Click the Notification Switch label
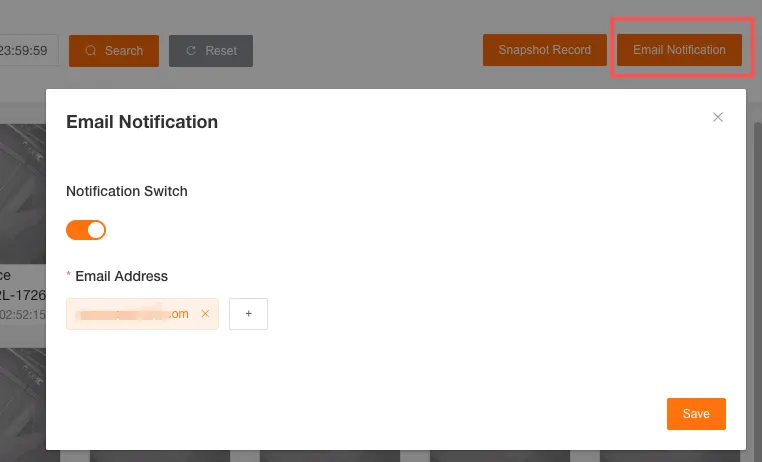Image resolution: width=762 pixels, height=462 pixels. pos(127,191)
